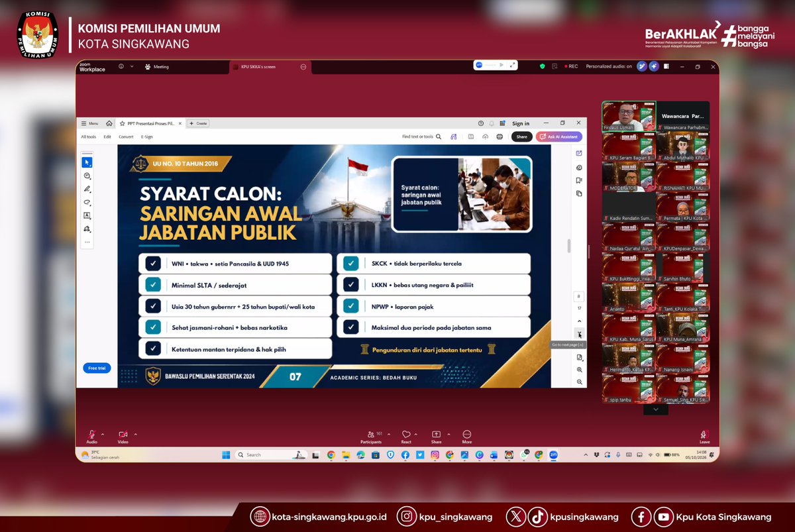Go to Acrobat Home icon

tap(109, 123)
